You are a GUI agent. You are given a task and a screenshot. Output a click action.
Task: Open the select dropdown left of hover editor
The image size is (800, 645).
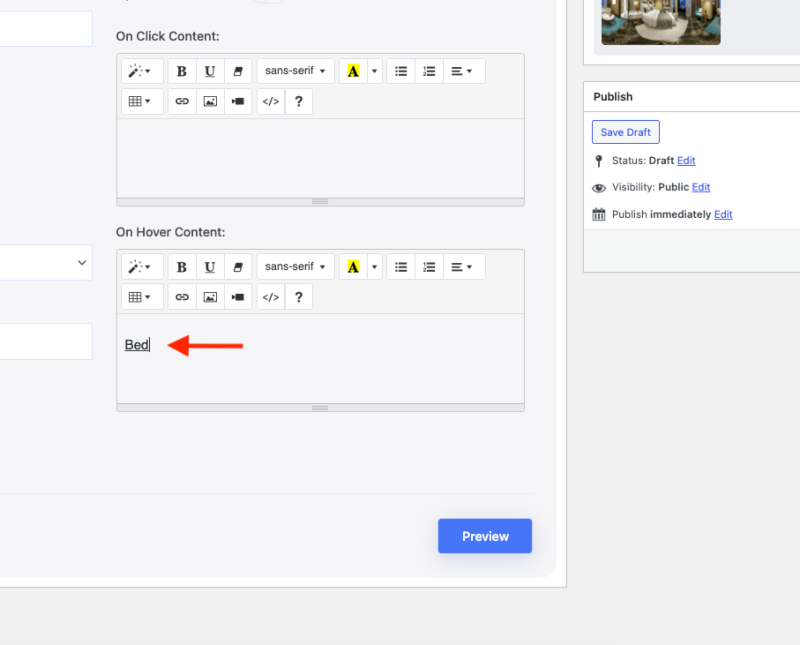point(46,263)
